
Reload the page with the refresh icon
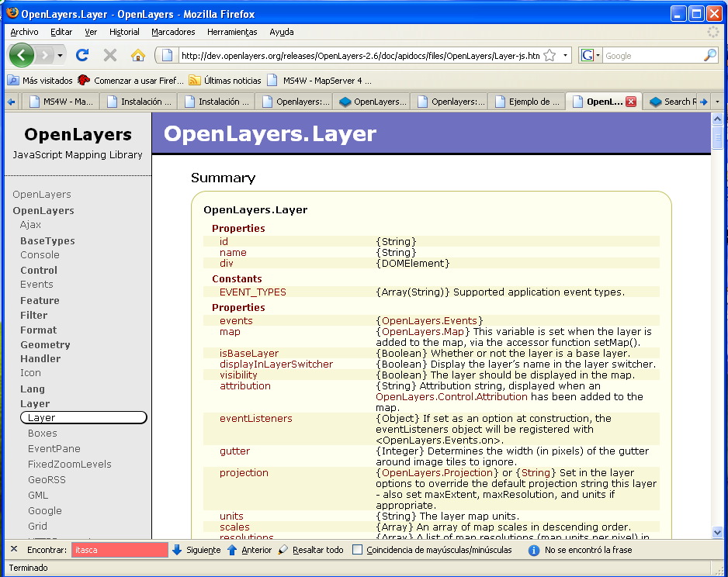pyautogui.click(x=82, y=55)
